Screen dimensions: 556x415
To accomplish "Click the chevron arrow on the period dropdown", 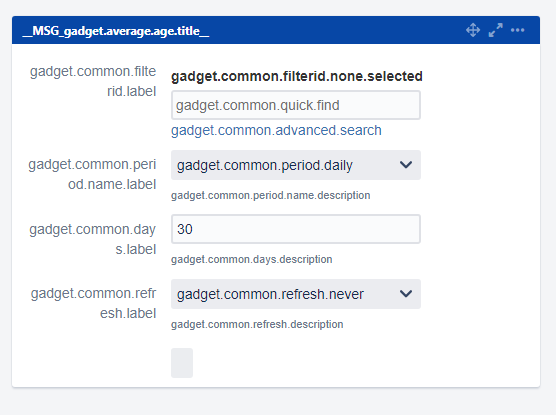I will tap(406, 165).
